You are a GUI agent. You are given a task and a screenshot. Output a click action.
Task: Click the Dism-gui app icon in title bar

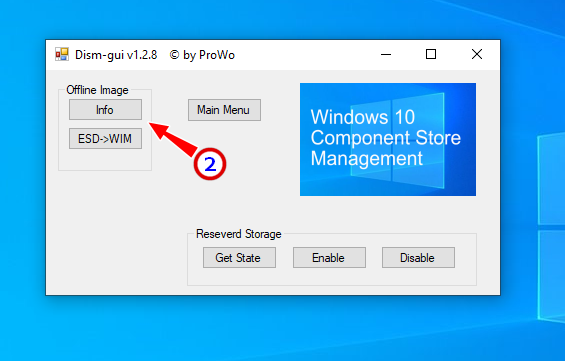[x=62, y=55]
